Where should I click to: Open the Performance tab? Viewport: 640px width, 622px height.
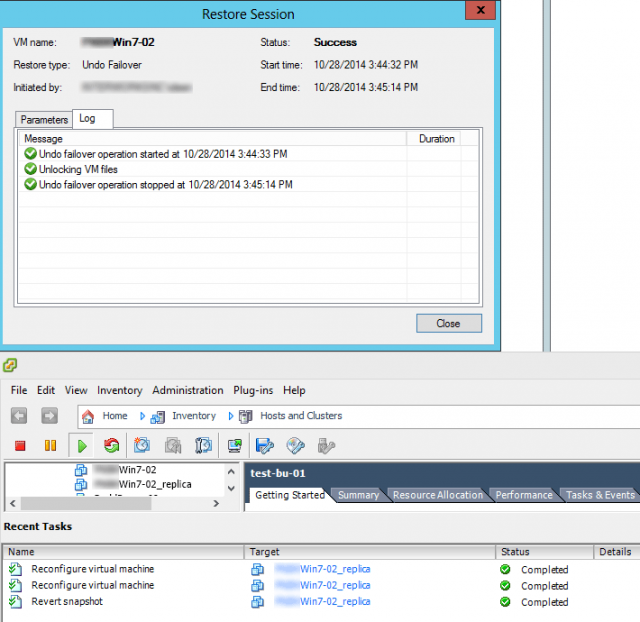point(523,495)
